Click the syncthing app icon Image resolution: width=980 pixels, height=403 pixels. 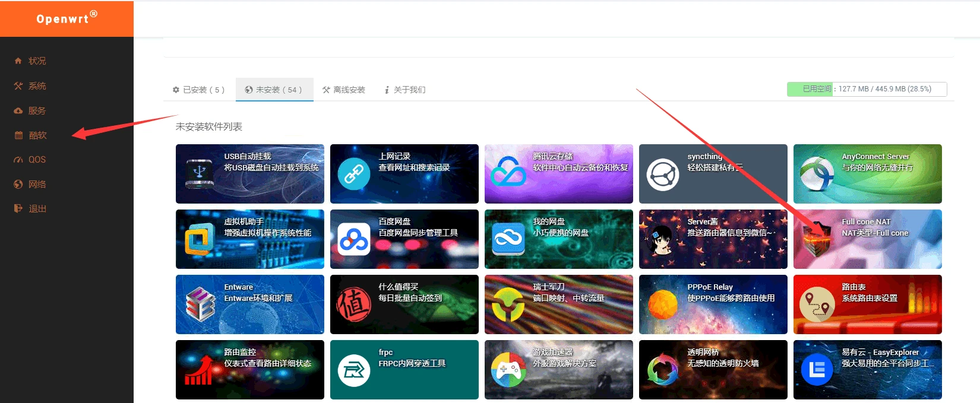tap(663, 174)
